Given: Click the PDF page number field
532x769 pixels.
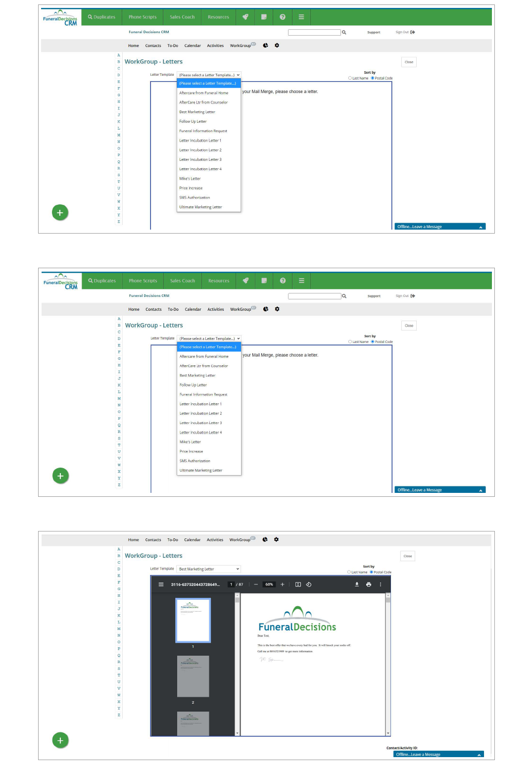Looking at the screenshot, I should click(x=231, y=584).
